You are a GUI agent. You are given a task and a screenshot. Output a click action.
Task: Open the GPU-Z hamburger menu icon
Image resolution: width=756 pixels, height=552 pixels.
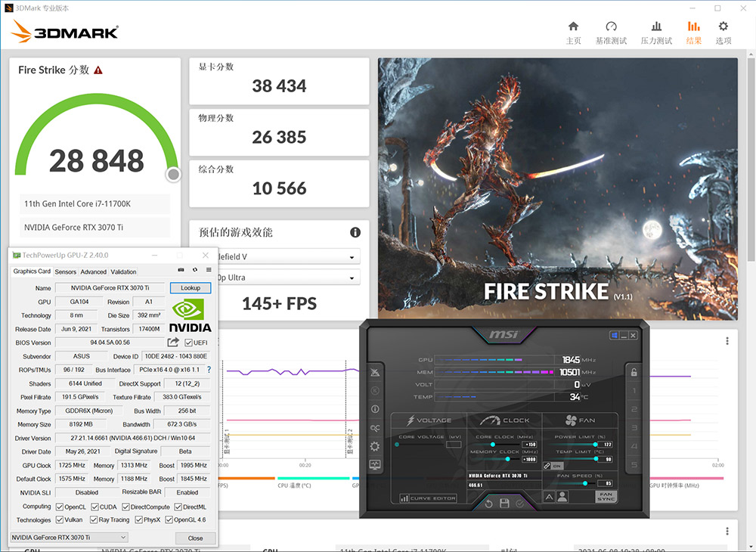click(209, 270)
